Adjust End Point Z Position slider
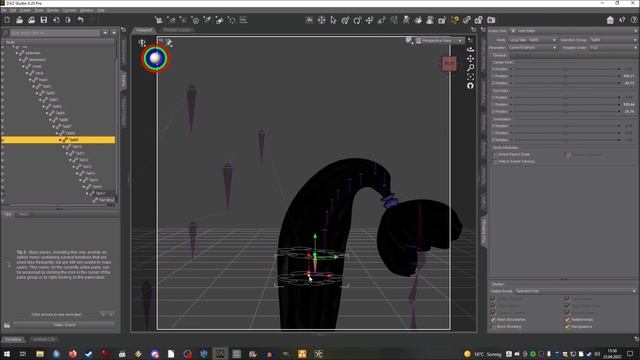This screenshot has width=640, height=360. 566,111
